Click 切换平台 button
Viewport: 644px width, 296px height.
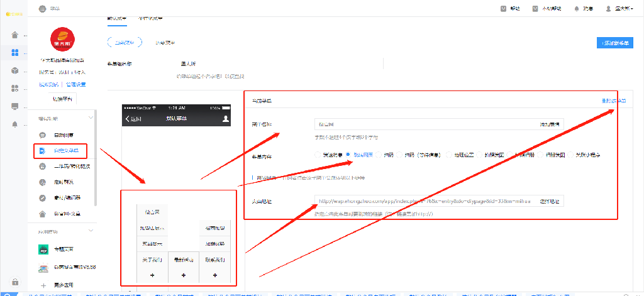62,99
